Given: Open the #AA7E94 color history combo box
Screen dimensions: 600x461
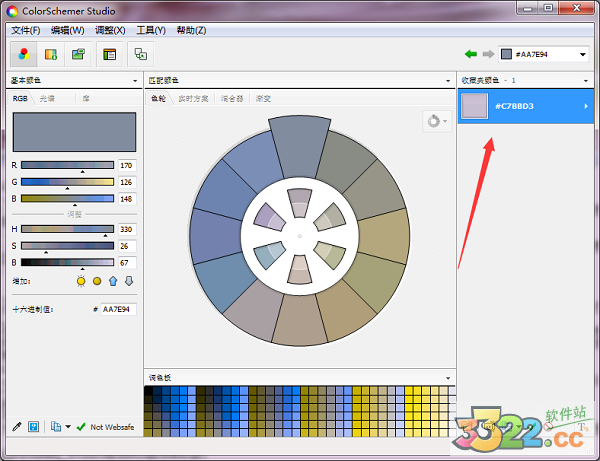Looking at the screenshot, I should pyautogui.click(x=543, y=54).
